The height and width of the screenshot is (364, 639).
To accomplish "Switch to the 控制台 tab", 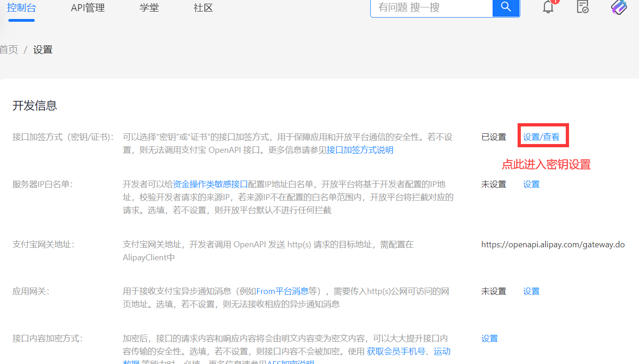I will (x=21, y=8).
